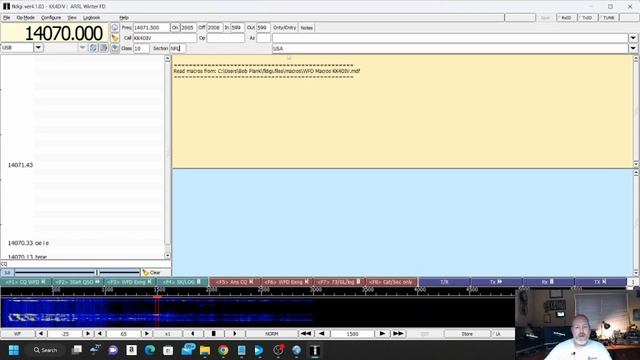This screenshot has height=360, width=640.
Task: Click the save QSO icon beside Class
Action: [115, 48]
